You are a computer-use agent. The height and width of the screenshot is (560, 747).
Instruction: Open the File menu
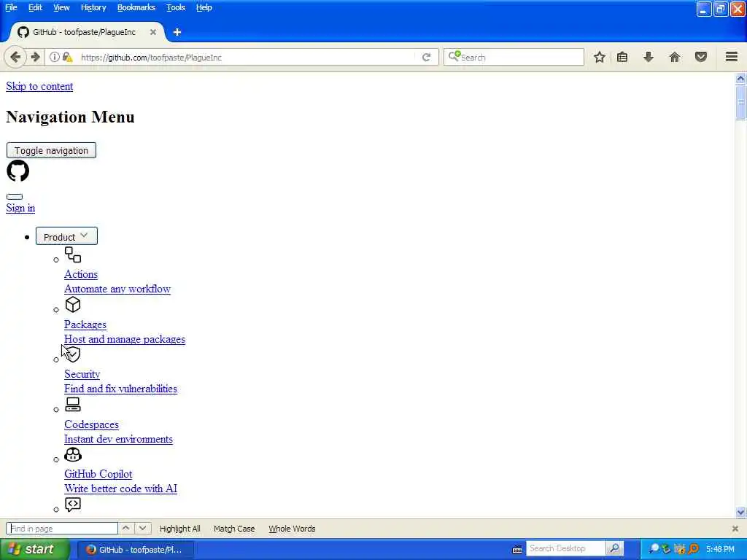coord(11,7)
